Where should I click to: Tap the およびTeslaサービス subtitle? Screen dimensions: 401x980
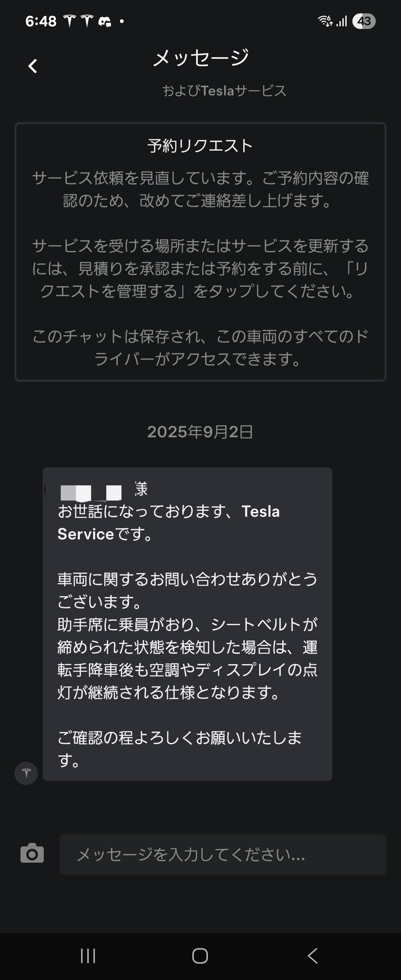pyautogui.click(x=224, y=91)
